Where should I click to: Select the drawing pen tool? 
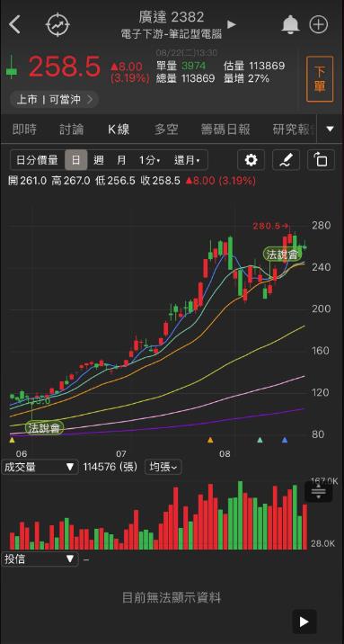(x=287, y=160)
